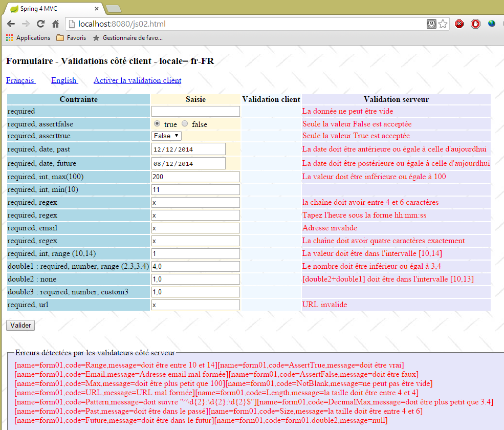This screenshot has height=430, width=504.
Task: Click the past date field 12/12/2014
Action: [188, 149]
